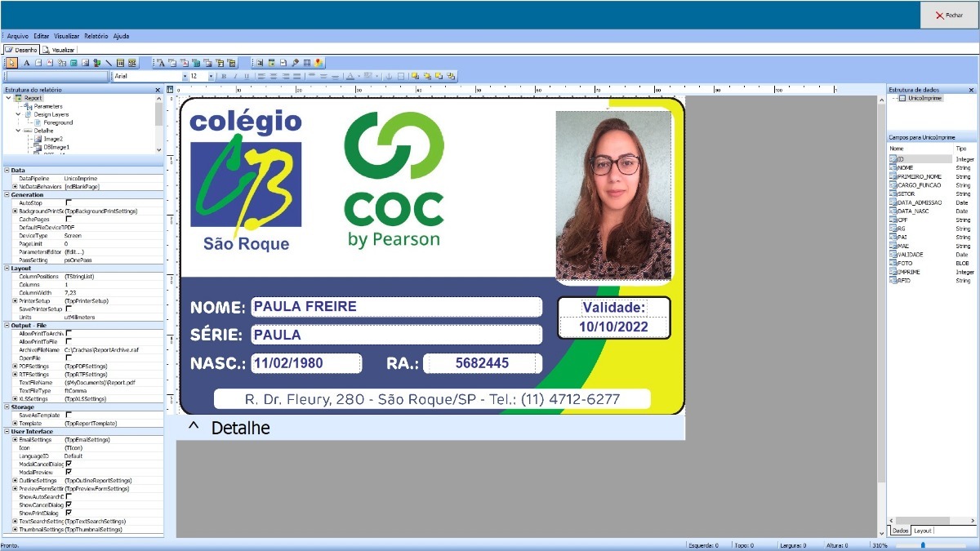
Task: Collapse the Layout property group
Action: click(7, 268)
